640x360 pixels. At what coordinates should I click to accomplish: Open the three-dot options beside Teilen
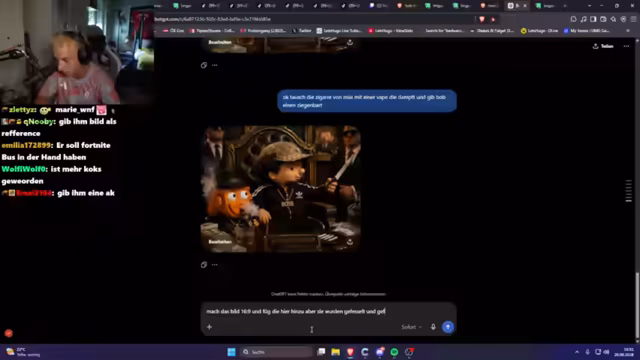click(626, 46)
